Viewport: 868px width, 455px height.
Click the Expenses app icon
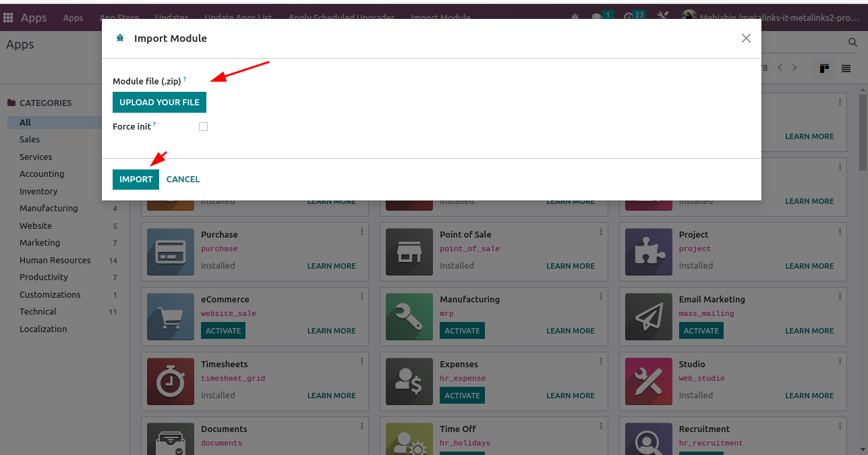pyautogui.click(x=408, y=381)
